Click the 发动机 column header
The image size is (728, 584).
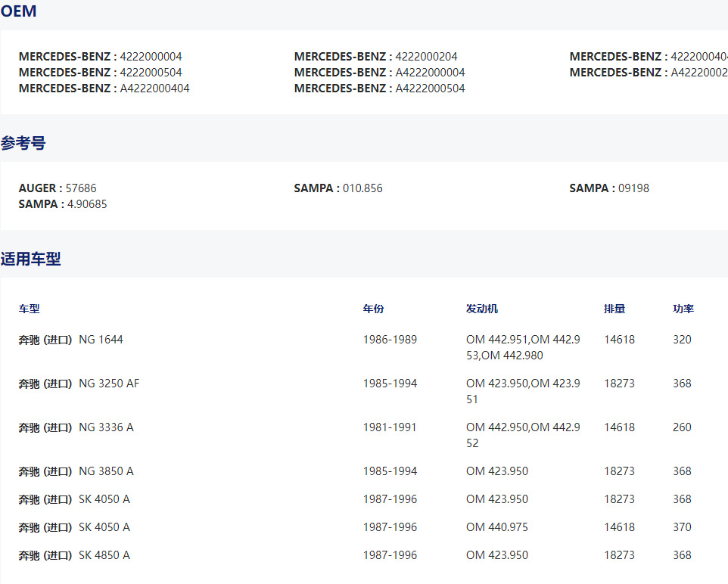[x=482, y=309]
